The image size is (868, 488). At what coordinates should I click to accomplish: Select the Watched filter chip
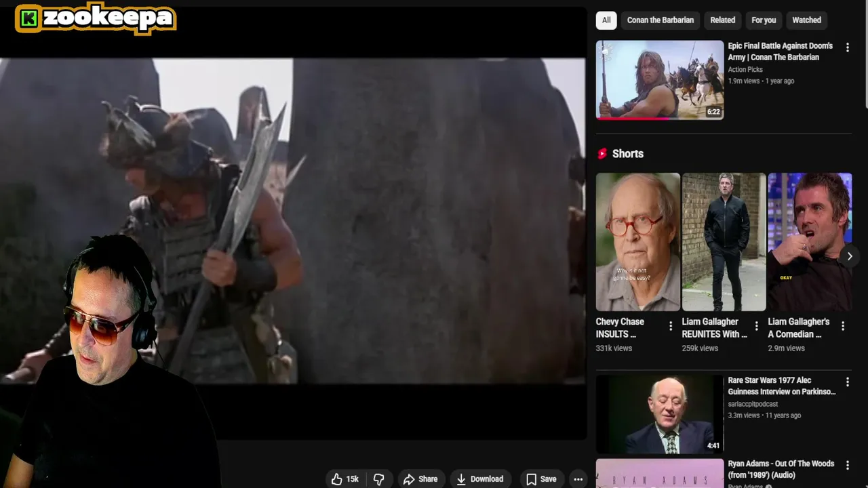tap(807, 20)
